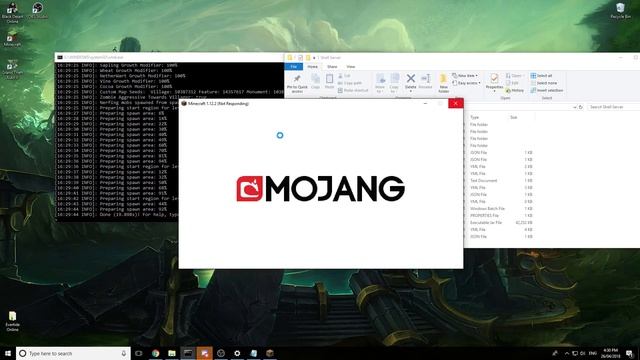The height and width of the screenshot is (360, 640).
Task: Click the Properties icon in Explorer ribbon
Action: pyautogui.click(x=494, y=82)
